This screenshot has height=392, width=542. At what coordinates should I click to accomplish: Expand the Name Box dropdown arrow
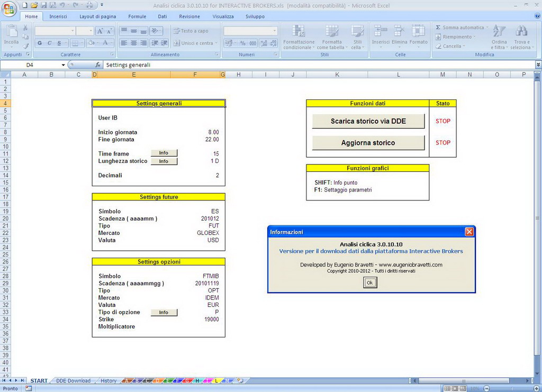(64, 65)
